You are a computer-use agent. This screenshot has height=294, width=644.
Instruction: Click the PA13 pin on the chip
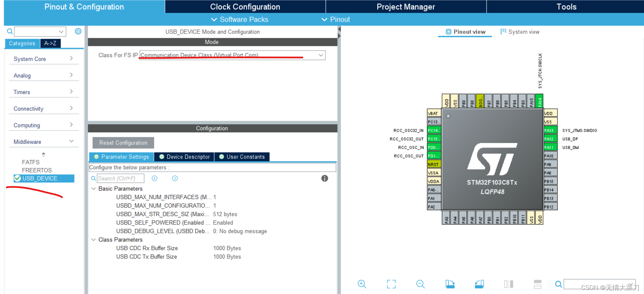pyautogui.click(x=550, y=131)
